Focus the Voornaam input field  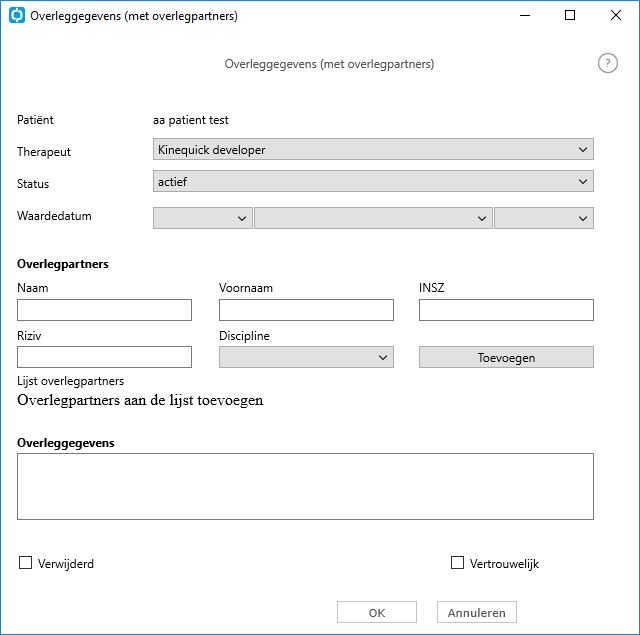[306, 310]
